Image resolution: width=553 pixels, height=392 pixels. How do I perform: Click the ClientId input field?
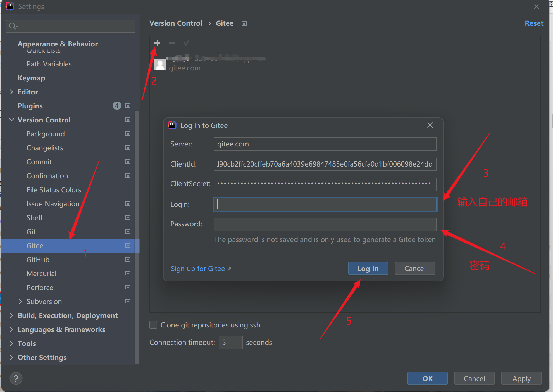pyautogui.click(x=325, y=164)
